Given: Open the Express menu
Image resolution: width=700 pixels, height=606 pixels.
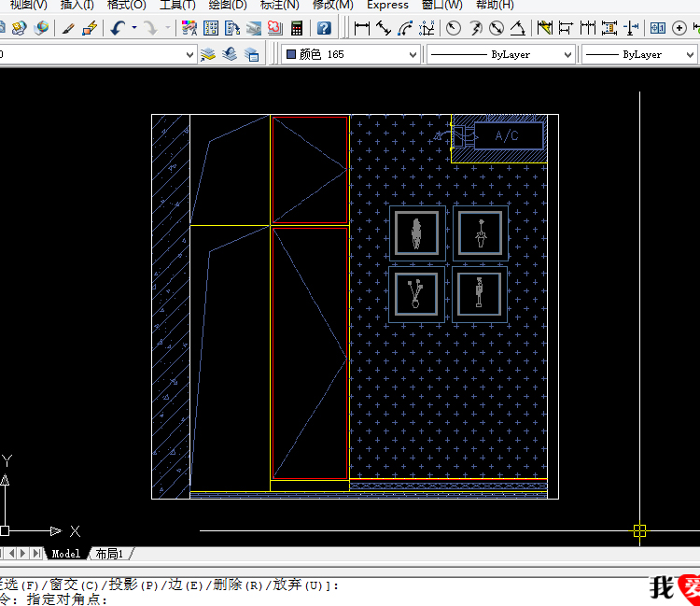Looking at the screenshot, I should (x=387, y=5).
